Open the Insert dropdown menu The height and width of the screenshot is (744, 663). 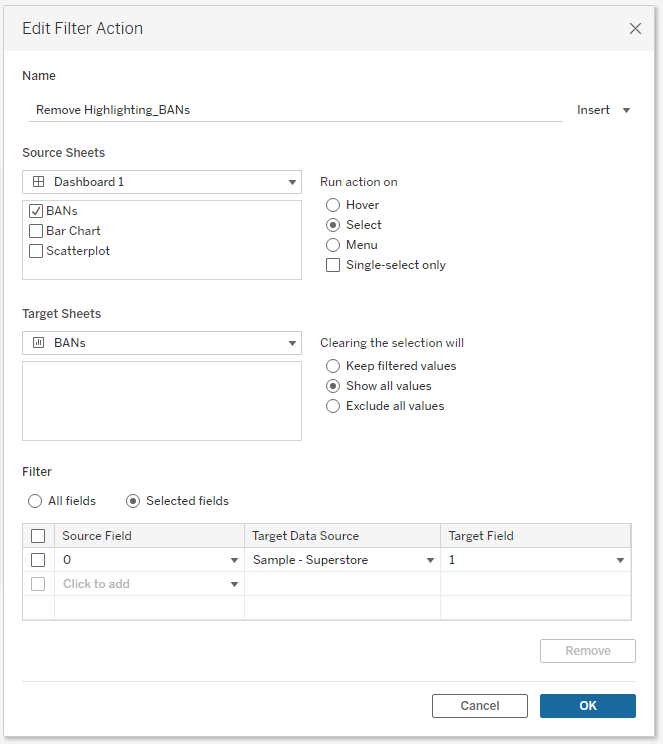pyautogui.click(x=604, y=110)
